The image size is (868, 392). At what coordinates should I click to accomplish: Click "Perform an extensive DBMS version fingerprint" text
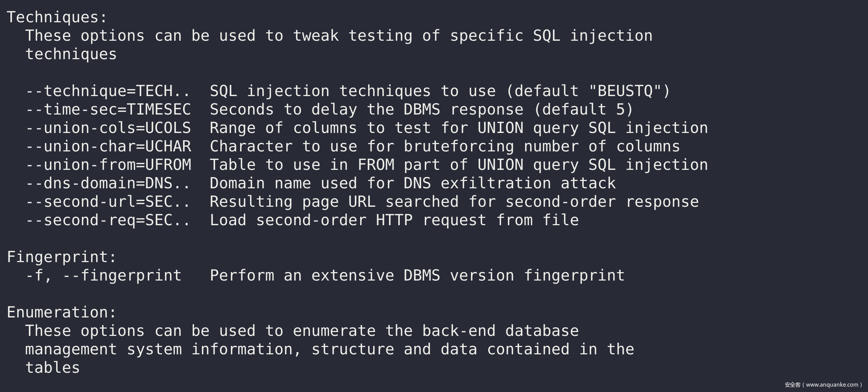point(417,276)
